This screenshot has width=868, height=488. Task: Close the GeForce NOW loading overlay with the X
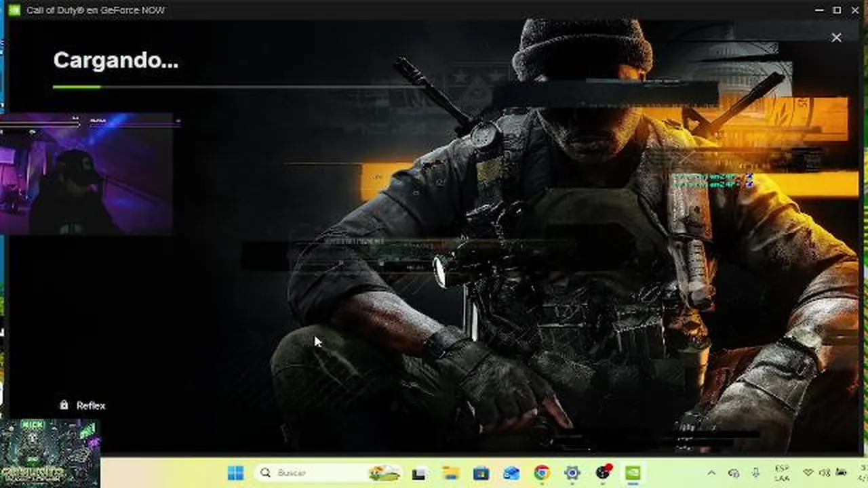click(836, 38)
